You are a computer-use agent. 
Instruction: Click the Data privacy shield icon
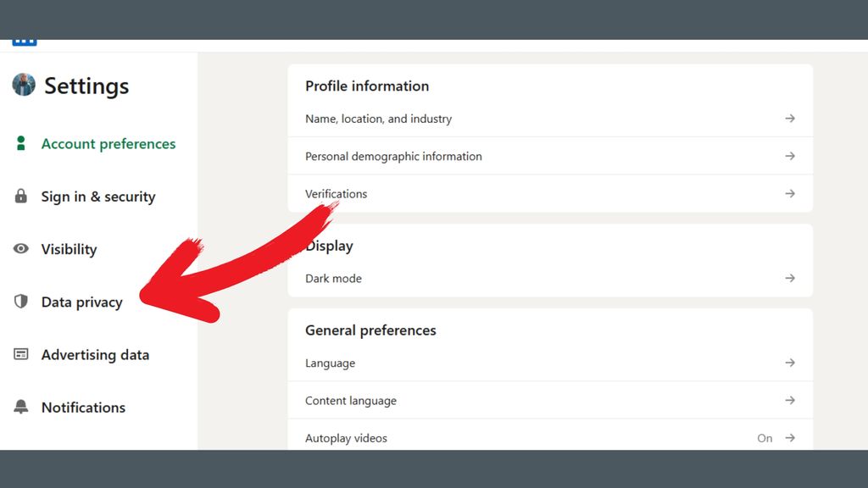[21, 302]
